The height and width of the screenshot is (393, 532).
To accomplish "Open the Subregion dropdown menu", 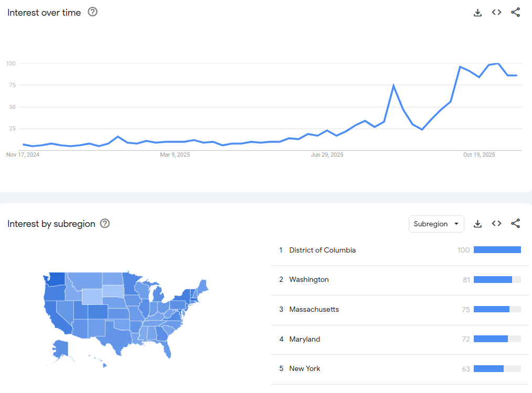I will click(436, 224).
